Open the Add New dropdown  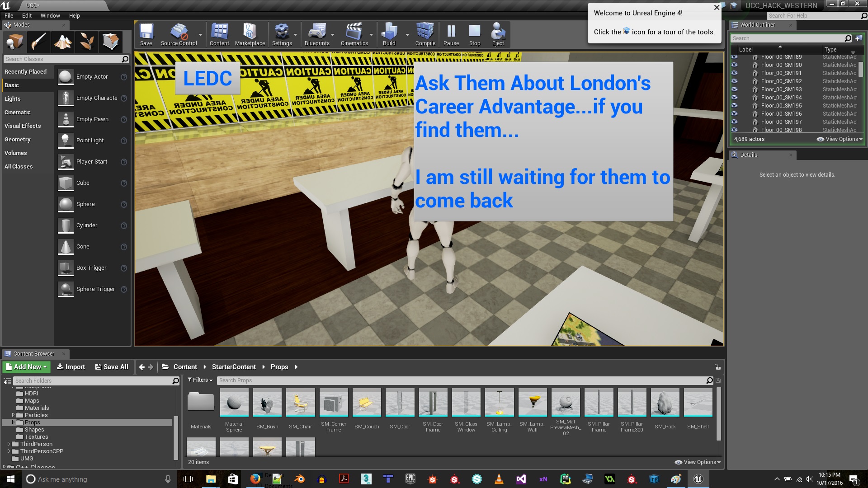coord(26,367)
